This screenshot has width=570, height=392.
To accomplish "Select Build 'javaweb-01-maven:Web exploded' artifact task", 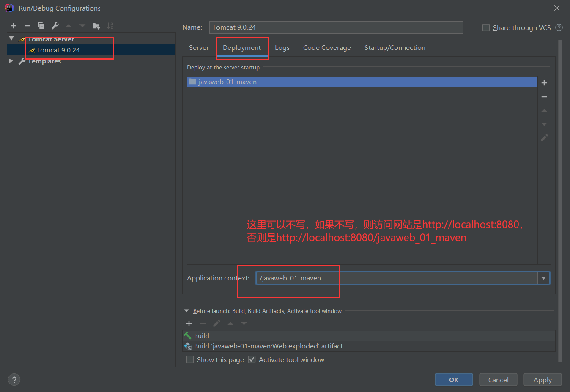I will coord(369,346).
